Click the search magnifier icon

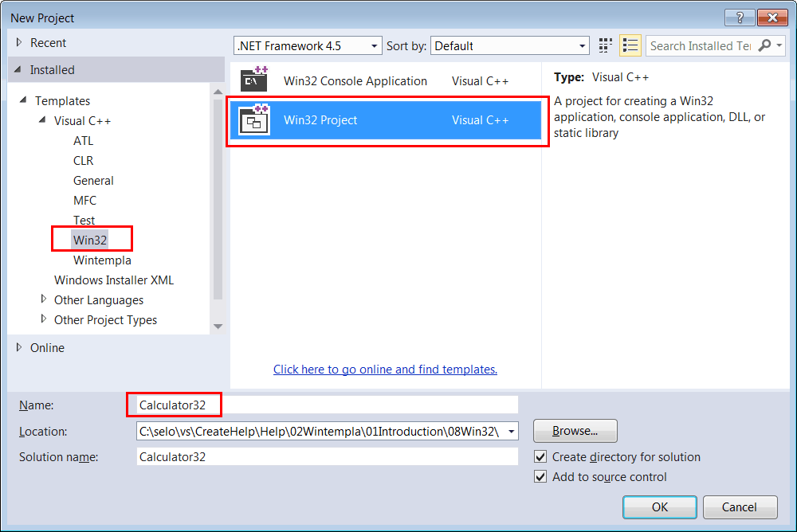coord(764,45)
